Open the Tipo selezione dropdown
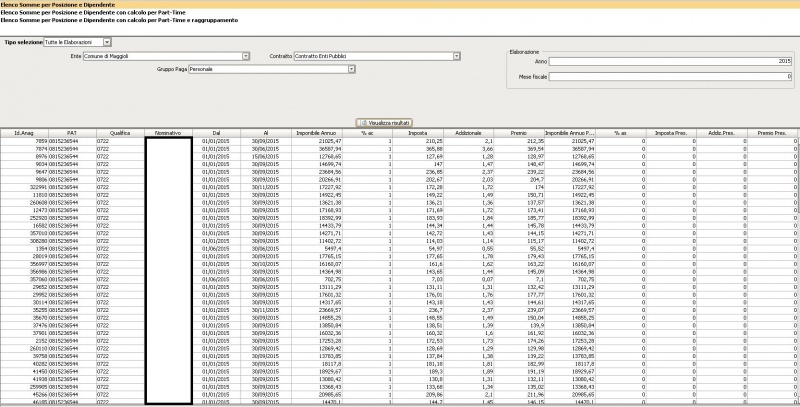The width and height of the screenshot is (800, 407). (x=107, y=42)
